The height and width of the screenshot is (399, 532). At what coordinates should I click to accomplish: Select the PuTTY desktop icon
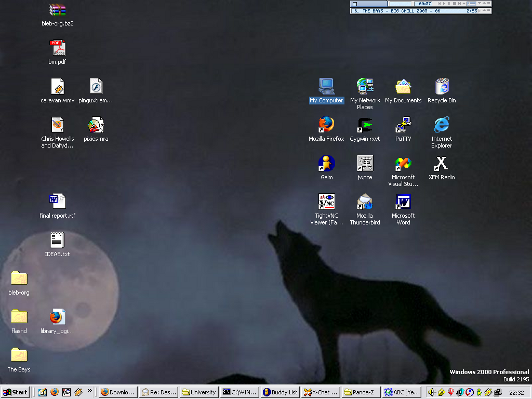pyautogui.click(x=403, y=125)
